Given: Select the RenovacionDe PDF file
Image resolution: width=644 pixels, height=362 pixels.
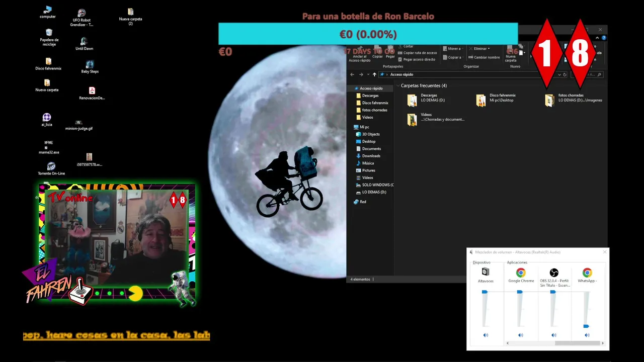Looking at the screenshot, I should point(92,94).
